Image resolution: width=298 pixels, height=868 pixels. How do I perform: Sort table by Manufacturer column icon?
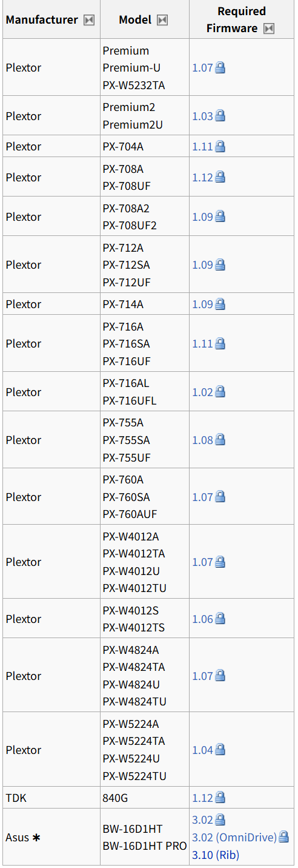(x=89, y=20)
